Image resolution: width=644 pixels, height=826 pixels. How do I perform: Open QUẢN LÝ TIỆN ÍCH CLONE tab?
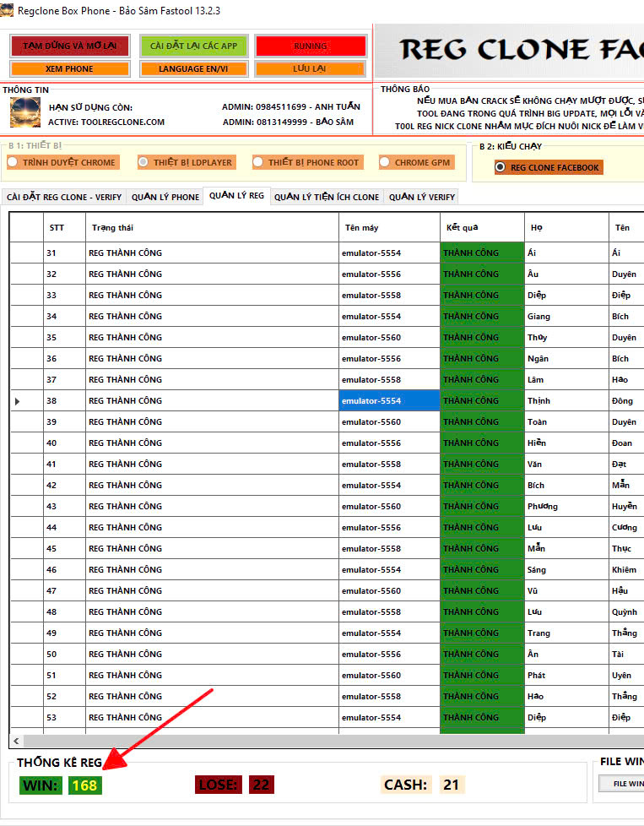(327, 197)
